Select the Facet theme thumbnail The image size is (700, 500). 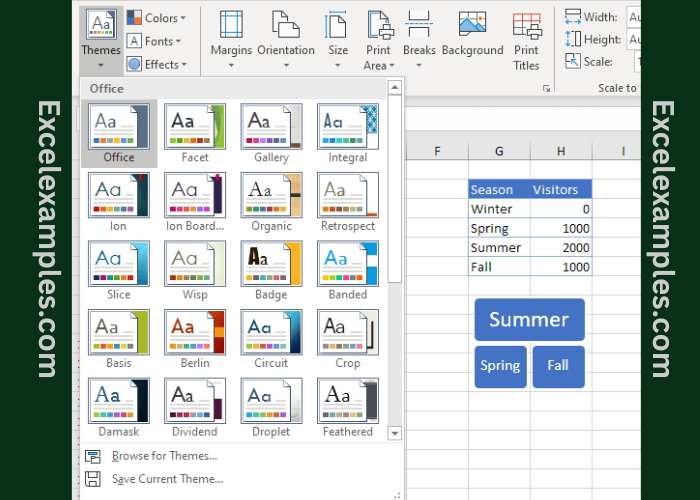(x=195, y=133)
